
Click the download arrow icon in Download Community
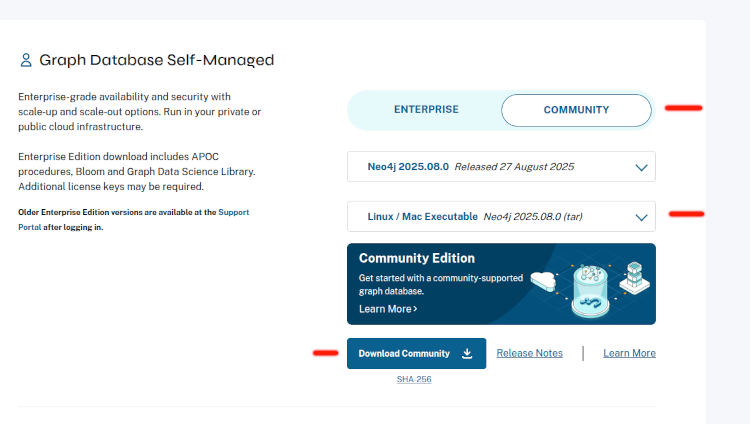click(467, 353)
